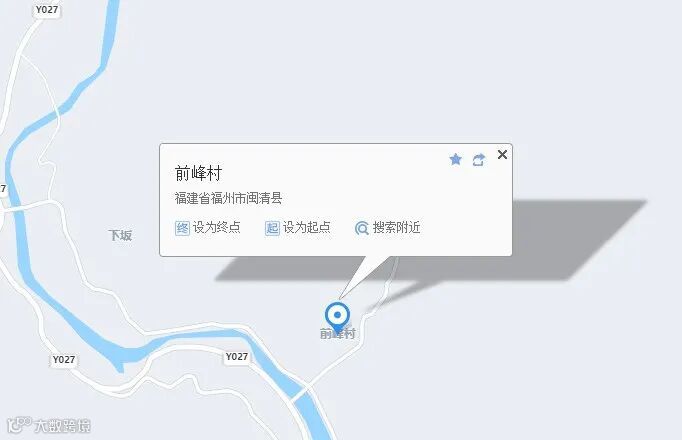682x440 pixels.
Task: Click the blue 终 destination icon
Action: tap(182, 228)
